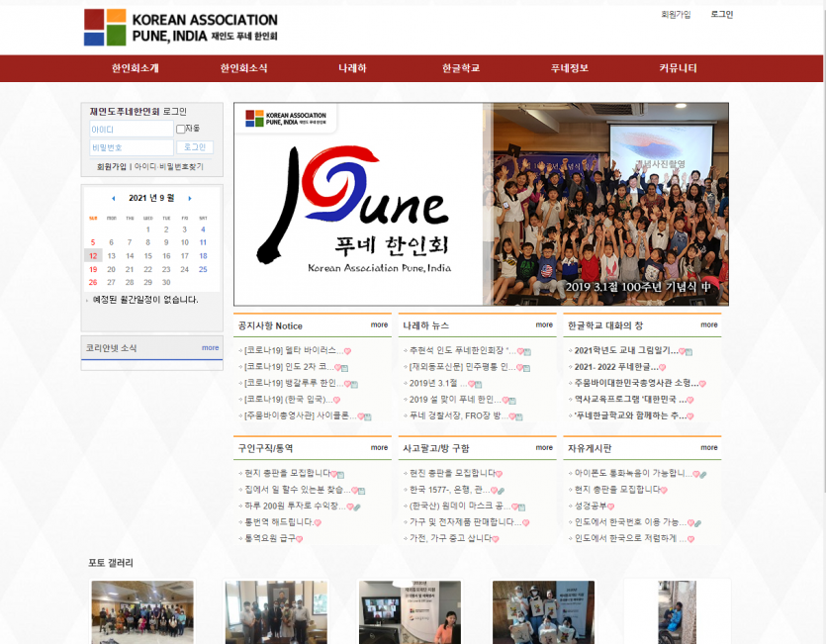This screenshot has height=644, width=826.
Task: Click the Korean Association Pune logo
Action: tap(181, 28)
